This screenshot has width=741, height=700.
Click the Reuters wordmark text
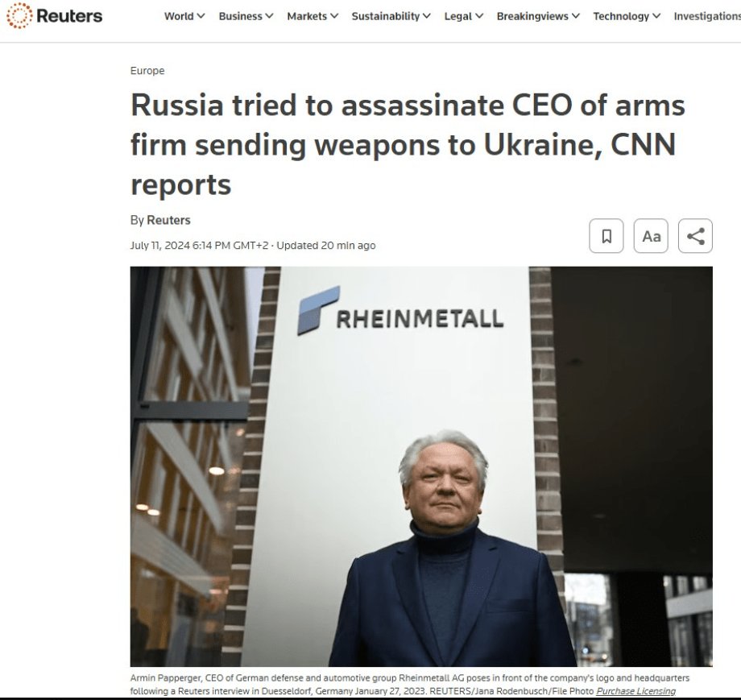click(69, 16)
